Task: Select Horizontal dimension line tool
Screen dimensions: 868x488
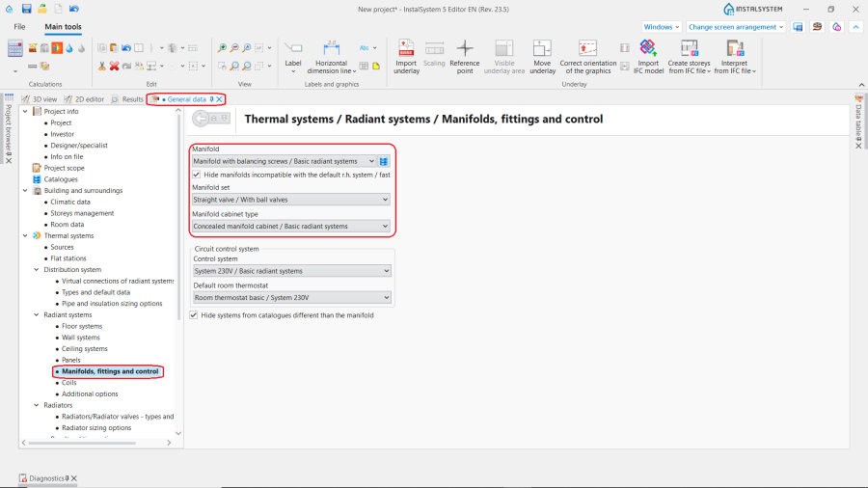Action: [331, 57]
